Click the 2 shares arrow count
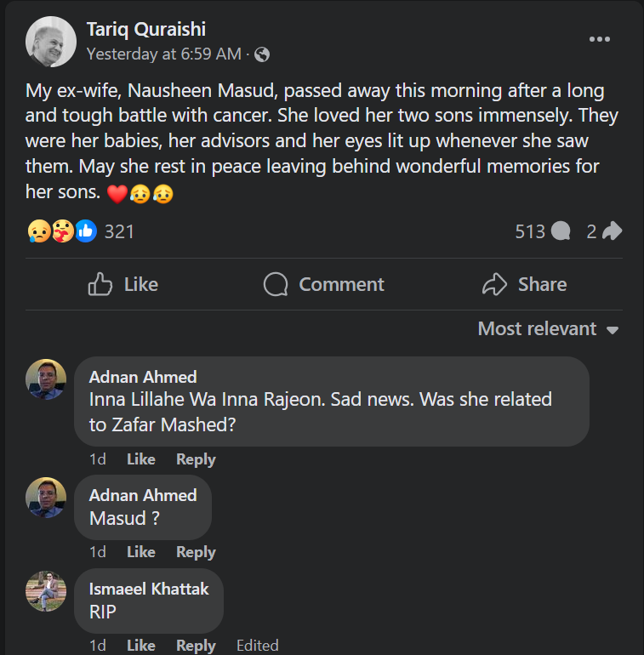This screenshot has width=644, height=655. (604, 231)
